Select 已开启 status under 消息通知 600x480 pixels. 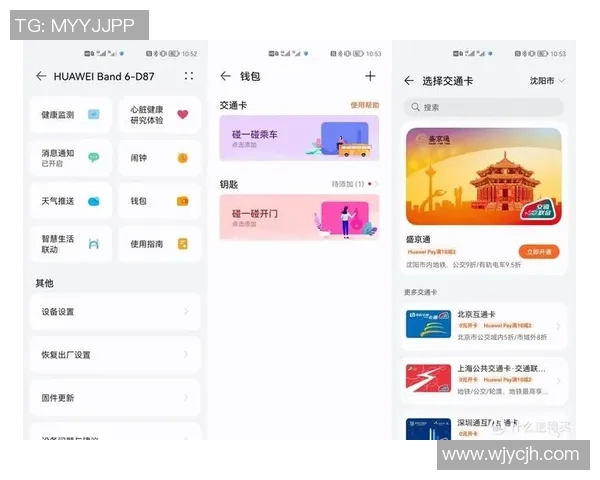[x=52, y=164]
